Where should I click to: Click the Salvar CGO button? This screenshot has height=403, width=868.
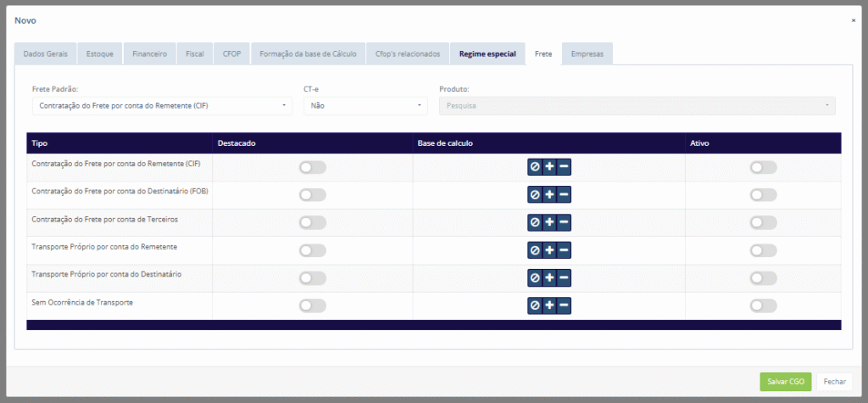coord(786,382)
